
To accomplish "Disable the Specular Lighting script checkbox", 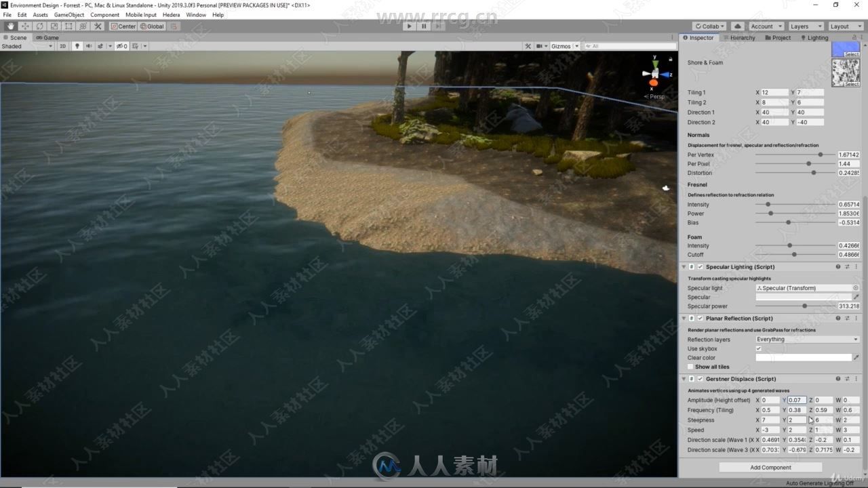I will (701, 267).
